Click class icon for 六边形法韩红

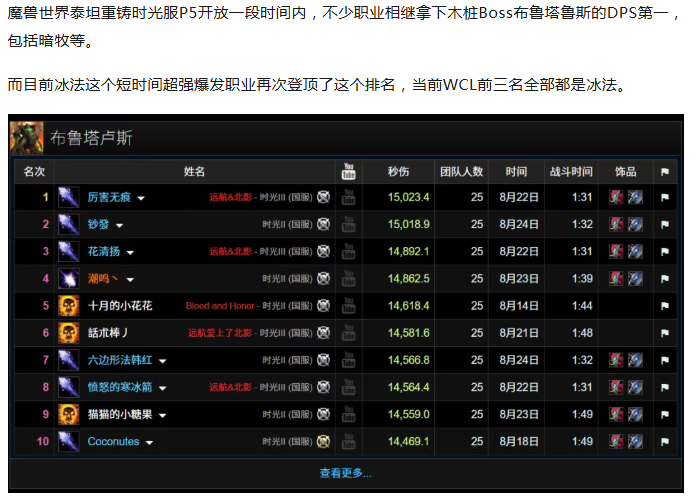[68, 360]
